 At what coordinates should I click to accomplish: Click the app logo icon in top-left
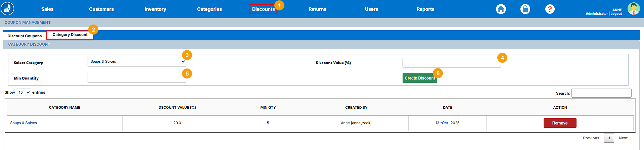point(7,9)
